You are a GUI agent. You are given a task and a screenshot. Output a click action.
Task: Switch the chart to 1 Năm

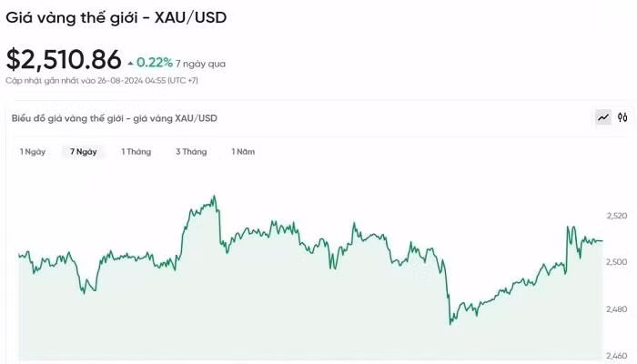243,152
